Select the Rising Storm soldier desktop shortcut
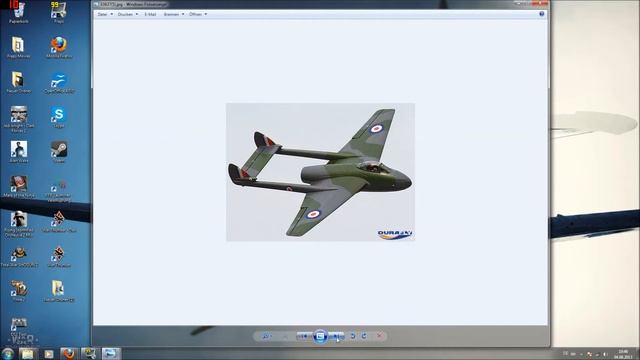 coord(18,224)
